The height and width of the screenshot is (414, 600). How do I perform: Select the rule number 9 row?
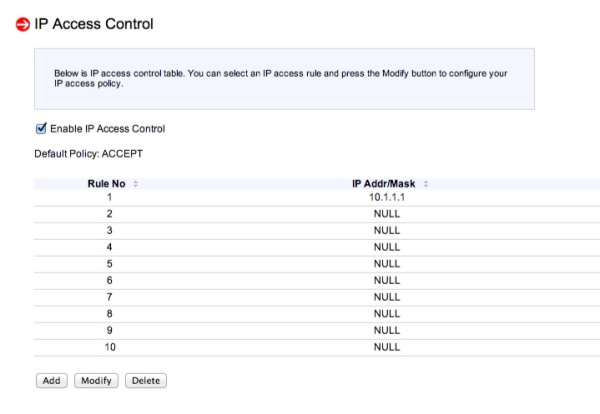pyautogui.click(x=317, y=331)
